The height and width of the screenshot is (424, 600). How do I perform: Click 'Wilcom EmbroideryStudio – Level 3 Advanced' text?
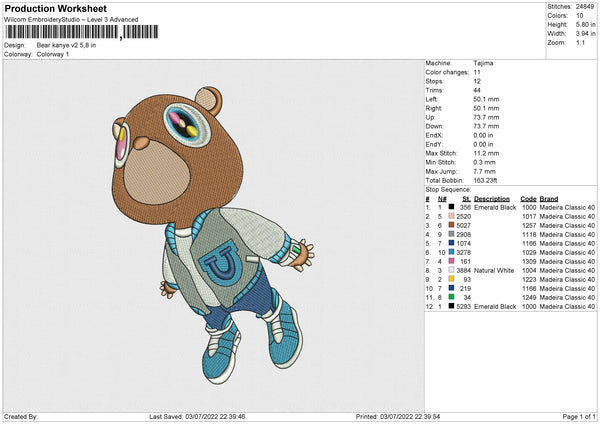coord(71,20)
